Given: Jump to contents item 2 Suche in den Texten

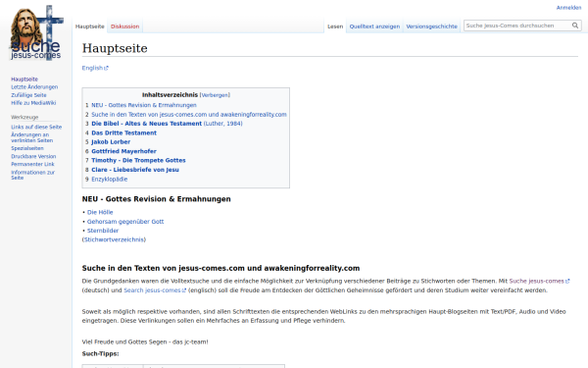Looking at the screenshot, I should pyautogui.click(x=189, y=115).
